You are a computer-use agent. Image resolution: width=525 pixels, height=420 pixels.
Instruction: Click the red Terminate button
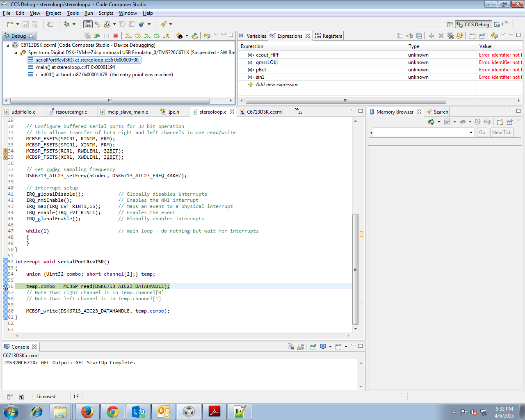pos(116,36)
